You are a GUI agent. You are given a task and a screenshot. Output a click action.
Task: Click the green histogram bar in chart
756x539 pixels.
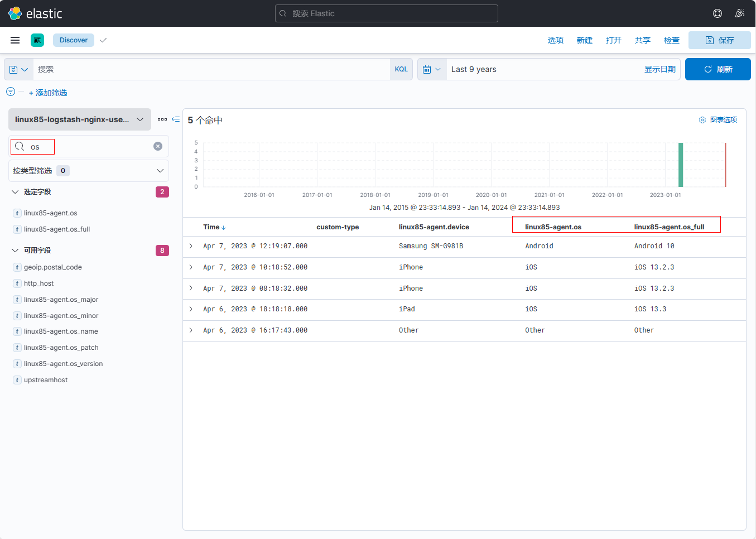click(681, 165)
